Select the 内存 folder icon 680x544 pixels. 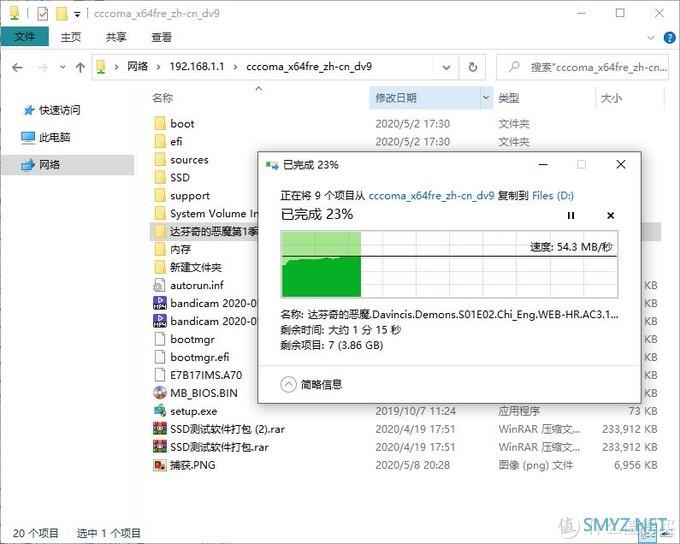pos(160,249)
